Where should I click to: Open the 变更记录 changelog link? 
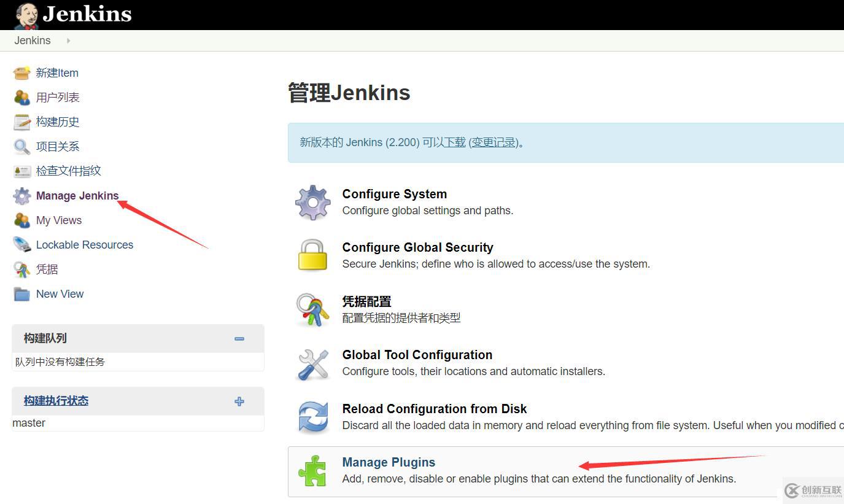pos(494,142)
